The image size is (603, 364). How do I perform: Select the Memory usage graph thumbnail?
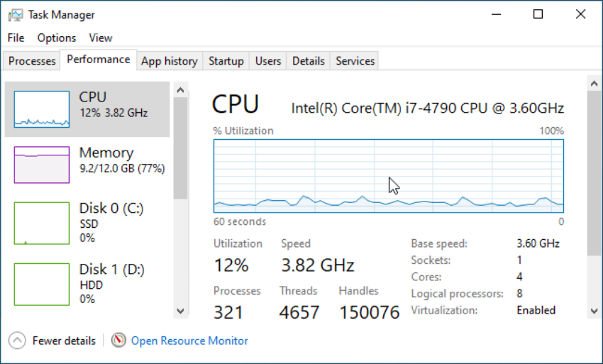[42, 165]
